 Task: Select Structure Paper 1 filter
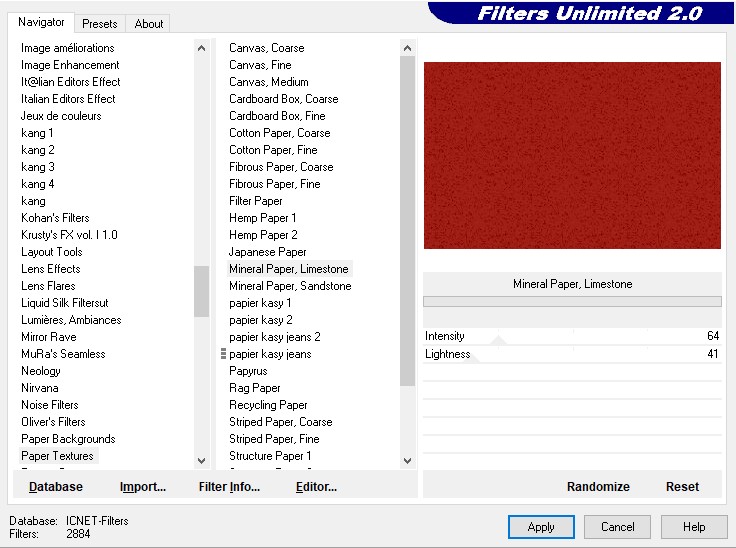click(x=270, y=455)
